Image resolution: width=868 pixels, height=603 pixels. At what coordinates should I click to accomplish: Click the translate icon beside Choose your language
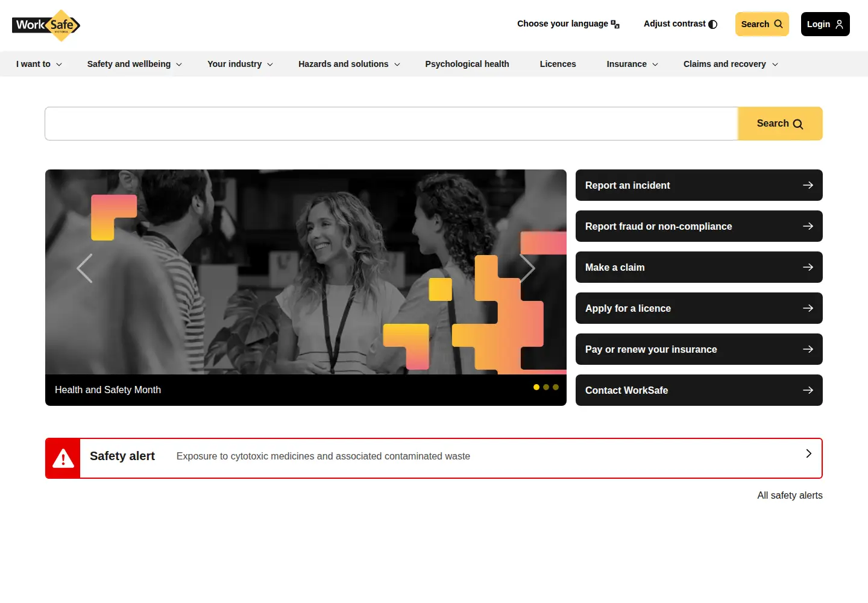point(615,24)
